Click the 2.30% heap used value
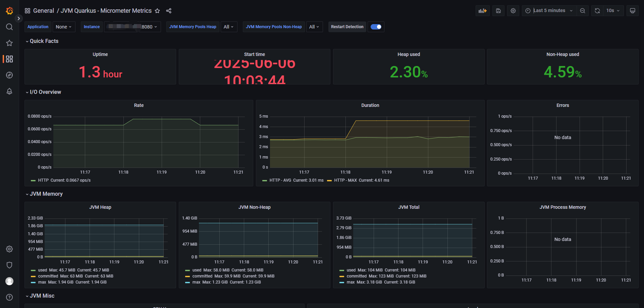644x308 pixels. 409,72
